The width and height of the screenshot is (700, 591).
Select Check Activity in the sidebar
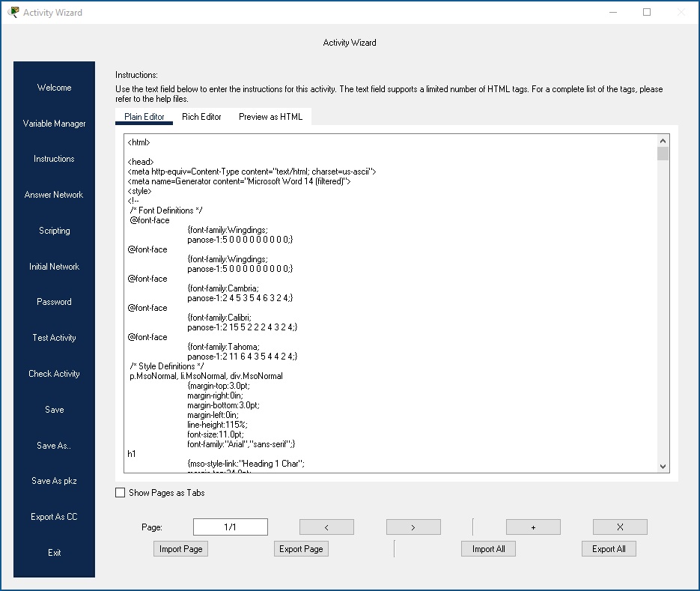[54, 374]
